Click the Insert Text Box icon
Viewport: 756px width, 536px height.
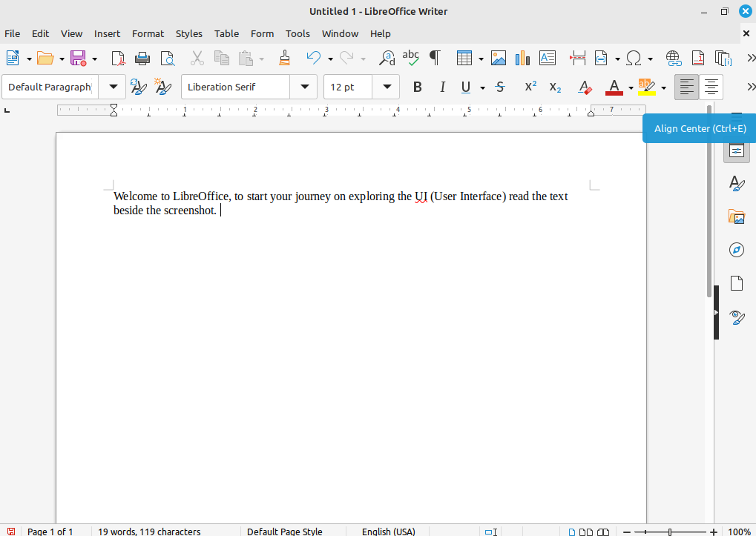(x=548, y=59)
